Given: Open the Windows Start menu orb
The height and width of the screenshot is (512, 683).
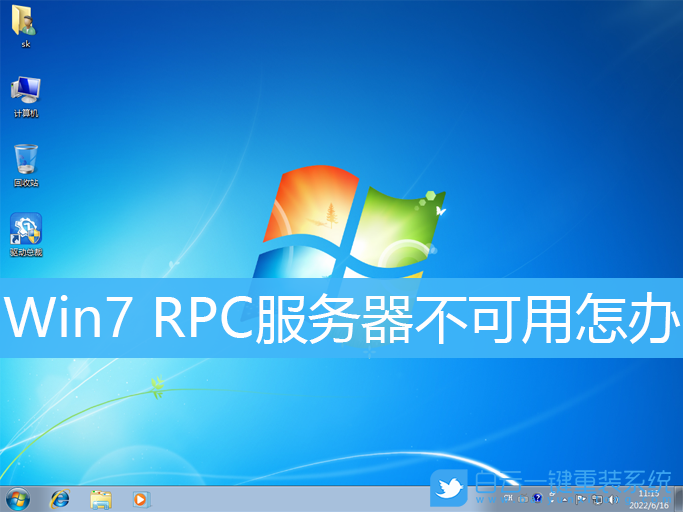Looking at the screenshot, I should click(18, 499).
